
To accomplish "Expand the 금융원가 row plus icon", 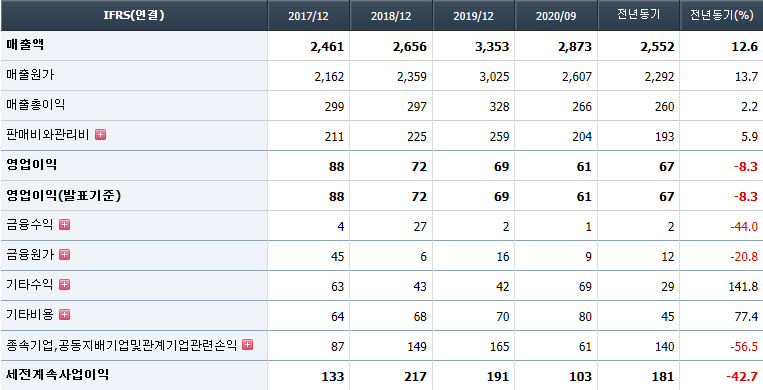I will [65, 255].
